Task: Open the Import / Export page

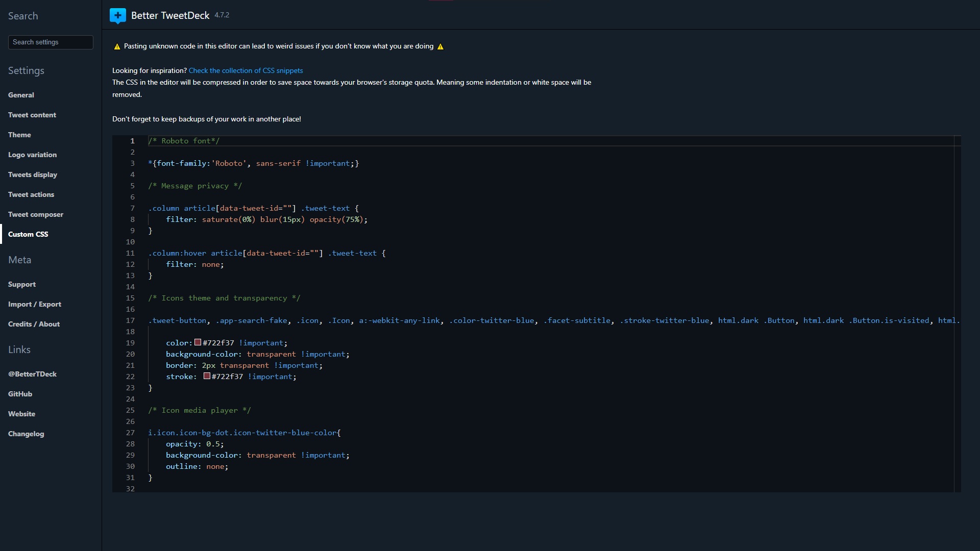Action: click(x=35, y=304)
